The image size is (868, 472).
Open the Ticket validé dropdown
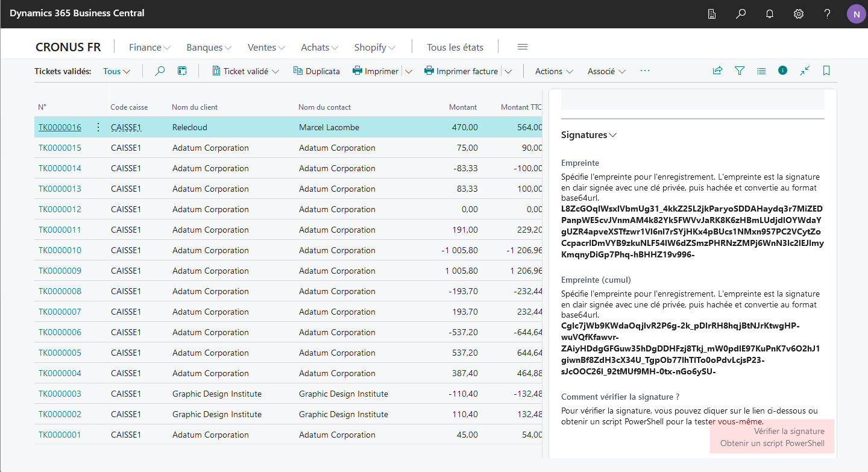point(246,71)
